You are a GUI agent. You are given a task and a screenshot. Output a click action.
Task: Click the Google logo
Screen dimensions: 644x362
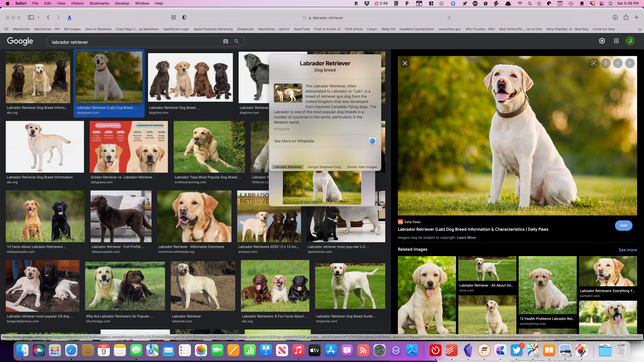pyautogui.click(x=20, y=41)
